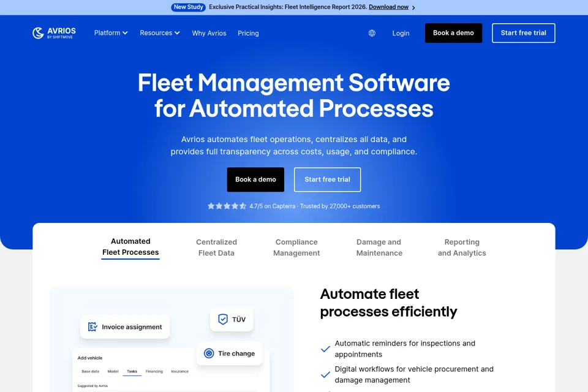Click the 'Suggested by Avrios' label
Viewport: 588px width, 392px height.
tap(92, 386)
